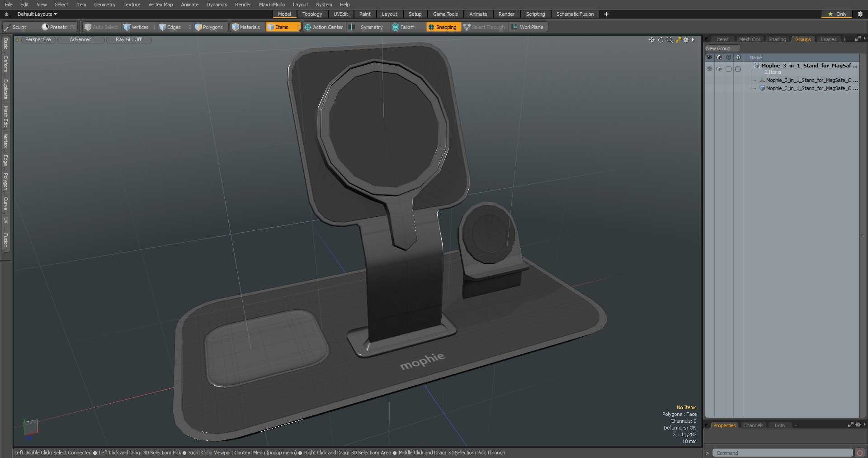Toggle the Mophie group's third-column checkbox
This screenshot has height=458, width=868.
coord(728,69)
